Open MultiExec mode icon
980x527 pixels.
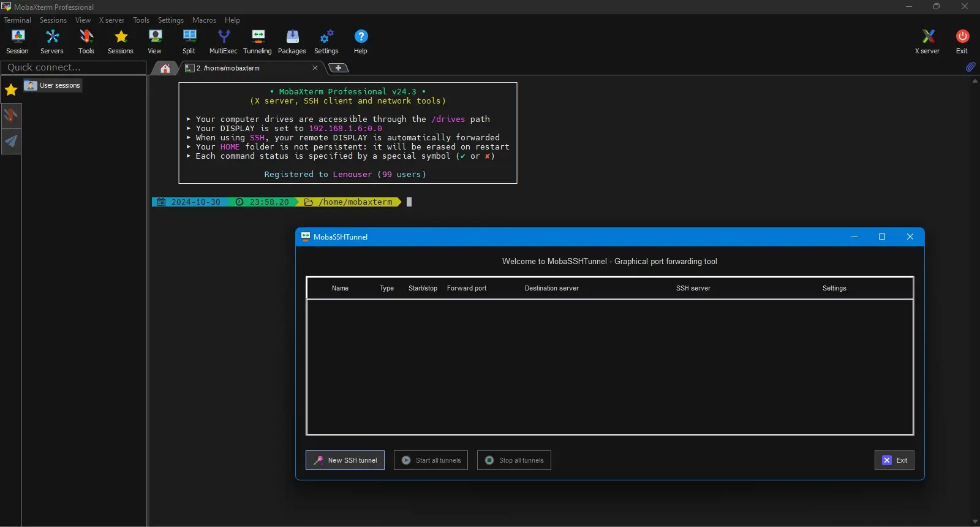coord(224,42)
